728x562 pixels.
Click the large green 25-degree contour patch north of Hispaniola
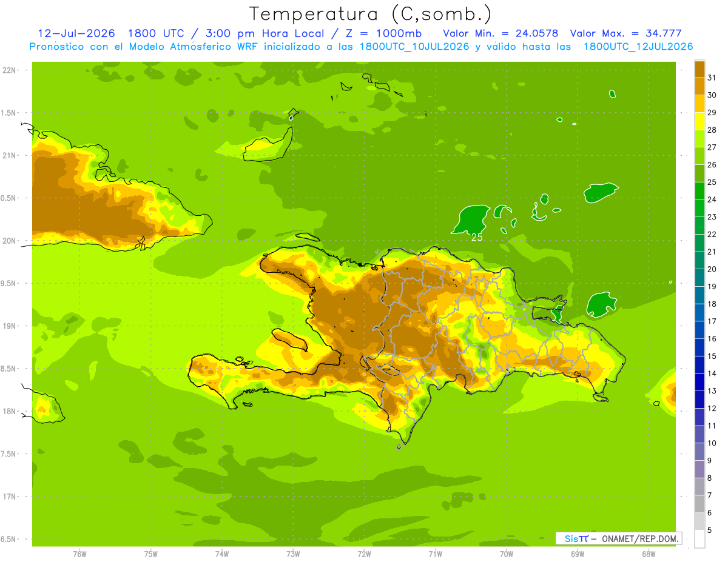point(471,219)
